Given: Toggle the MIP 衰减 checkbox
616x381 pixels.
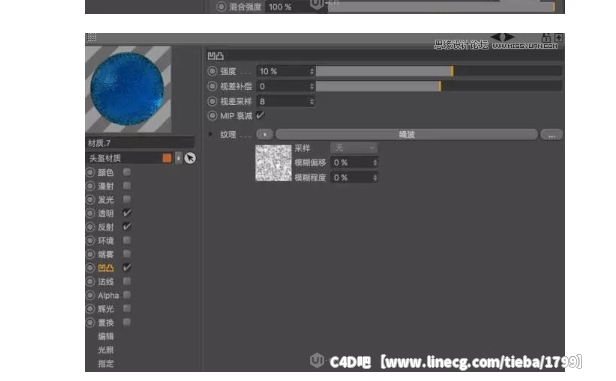Looking at the screenshot, I should 260,115.
